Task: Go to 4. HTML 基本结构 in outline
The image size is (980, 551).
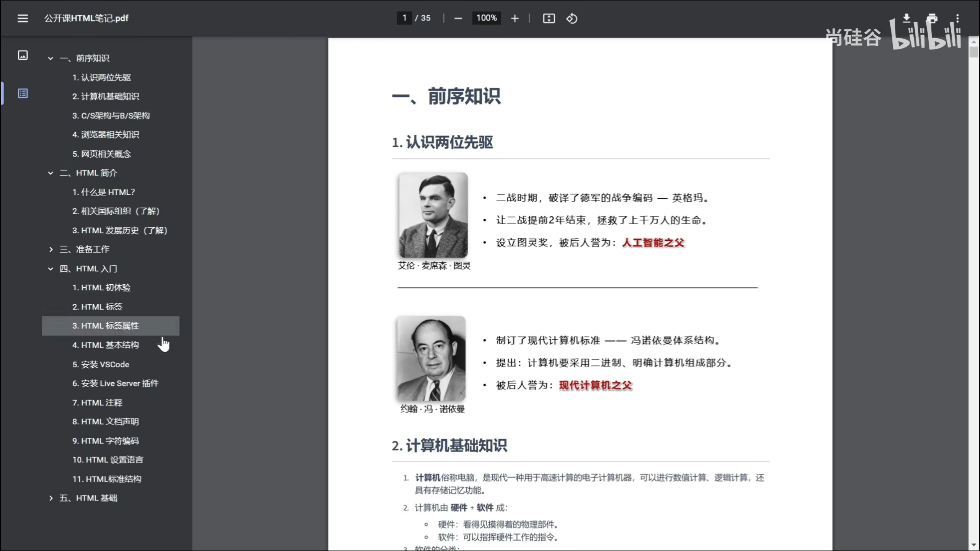Action: [x=106, y=345]
